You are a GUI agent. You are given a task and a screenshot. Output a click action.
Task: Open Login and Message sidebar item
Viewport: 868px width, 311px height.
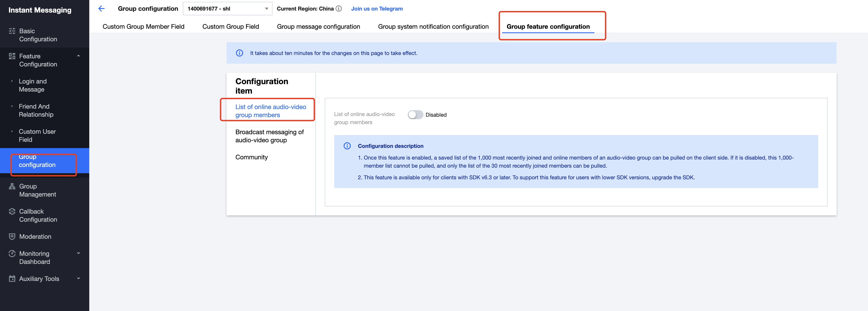[33, 85]
